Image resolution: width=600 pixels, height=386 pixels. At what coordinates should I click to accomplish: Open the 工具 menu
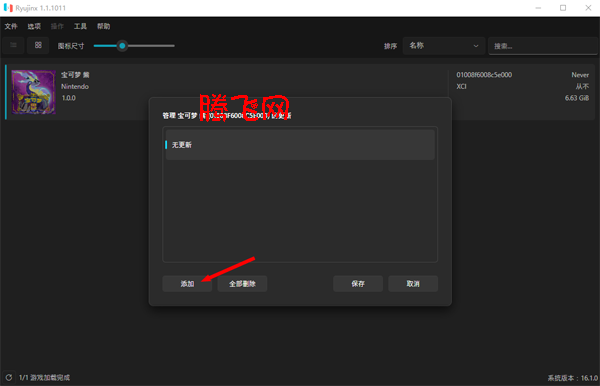[x=80, y=26]
